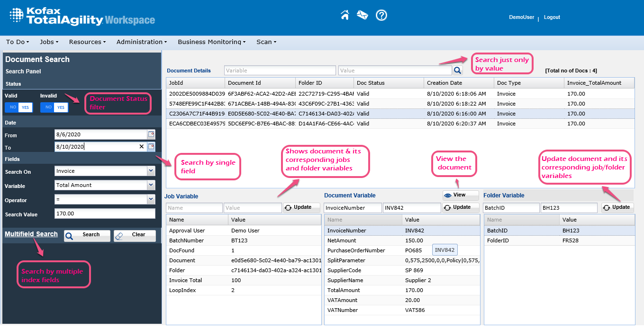Open the From date calendar picker
Viewport: 644px width, 329px height.
click(151, 134)
